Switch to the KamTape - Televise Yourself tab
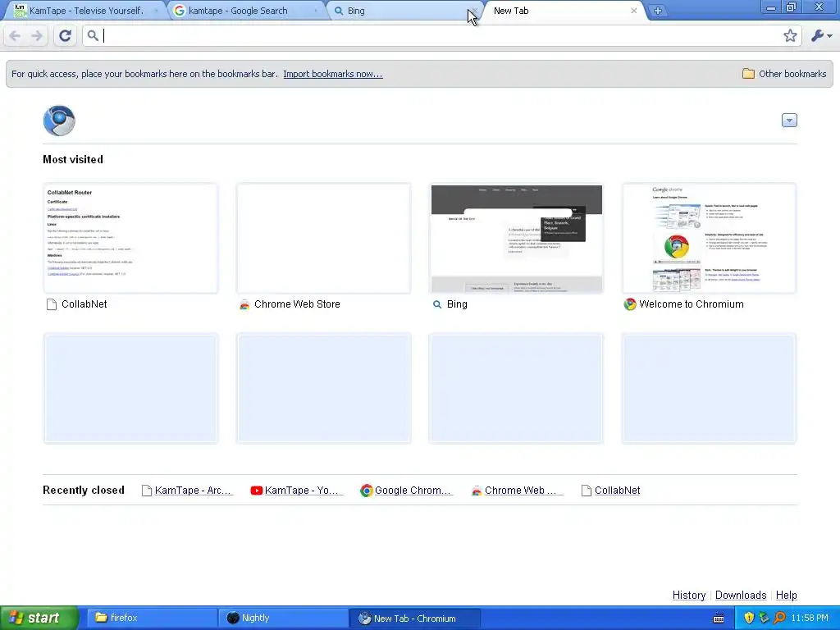The height and width of the screenshot is (630, 840). pos(85,11)
